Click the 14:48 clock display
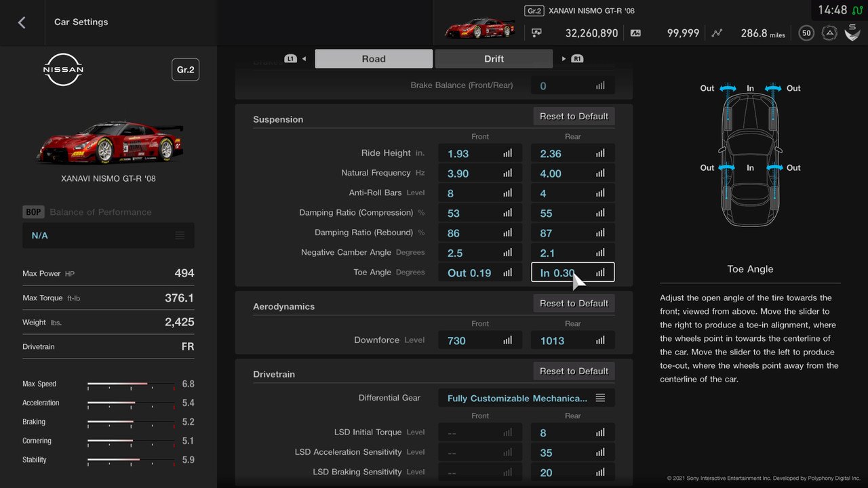Viewport: 868px width, 488px height. tap(832, 10)
